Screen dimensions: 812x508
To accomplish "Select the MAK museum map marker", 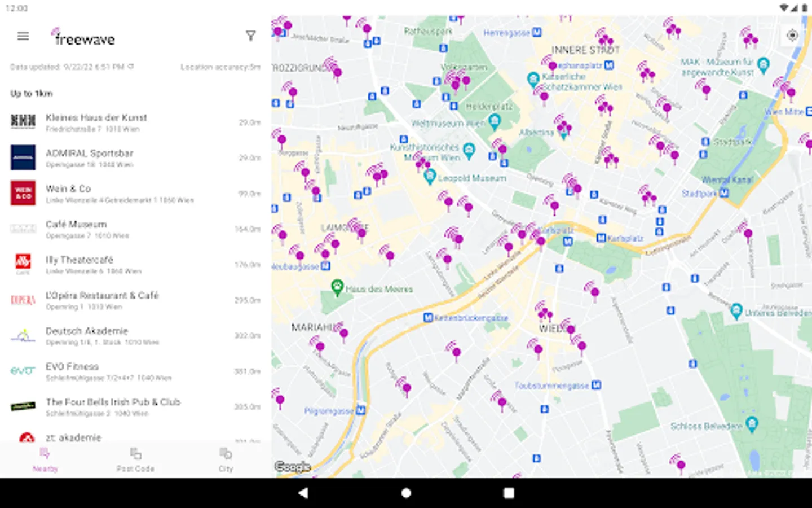I will pos(764,65).
